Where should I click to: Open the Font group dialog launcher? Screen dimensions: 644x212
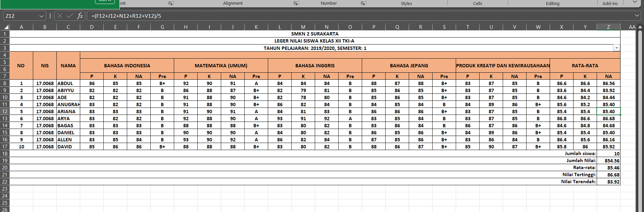[x=170, y=3]
